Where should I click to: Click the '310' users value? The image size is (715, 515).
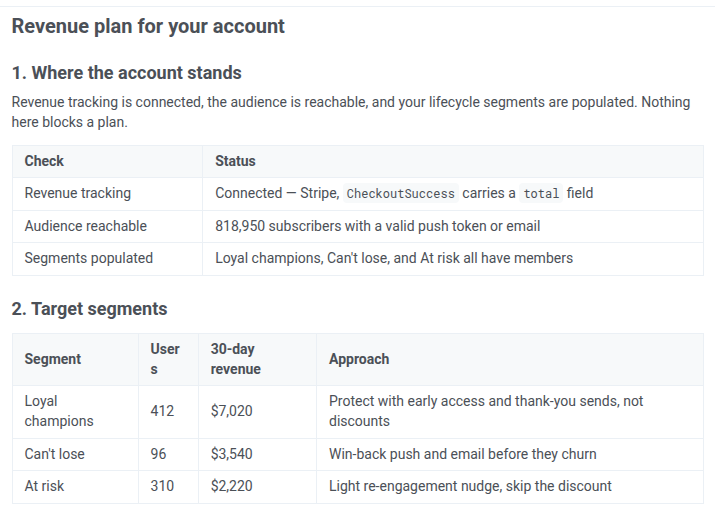click(x=162, y=486)
